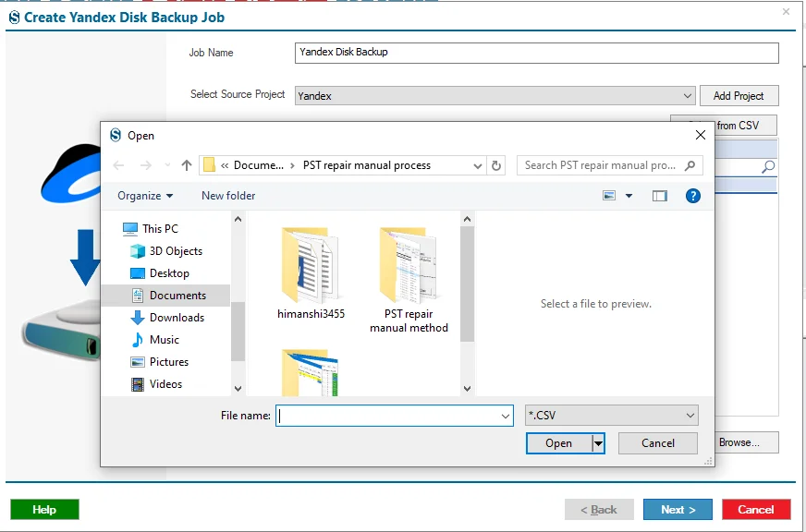
Task: Refresh the PST repair manual process folder
Action: pos(496,165)
